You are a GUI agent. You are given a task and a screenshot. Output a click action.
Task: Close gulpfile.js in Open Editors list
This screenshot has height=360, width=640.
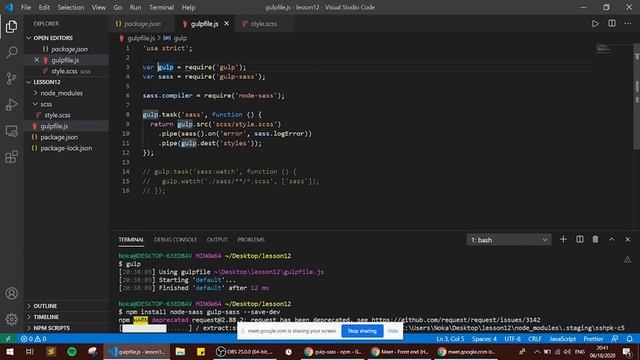click(36, 60)
